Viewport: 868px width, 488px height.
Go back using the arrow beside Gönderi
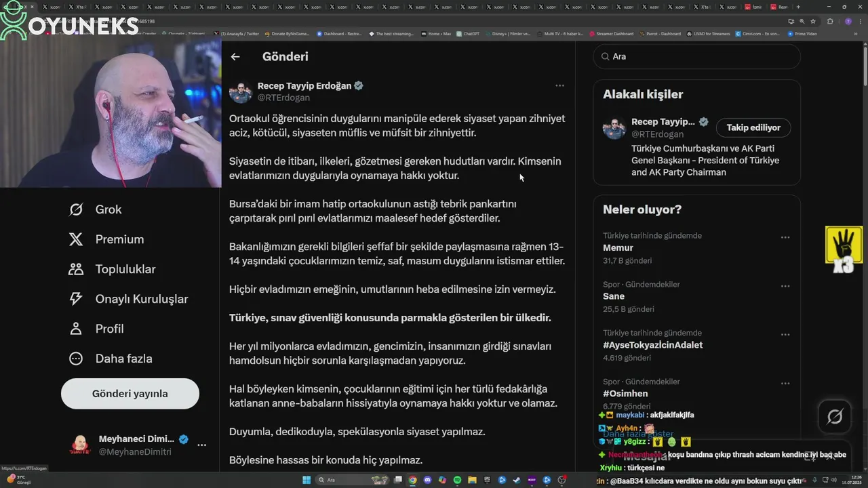click(x=235, y=57)
